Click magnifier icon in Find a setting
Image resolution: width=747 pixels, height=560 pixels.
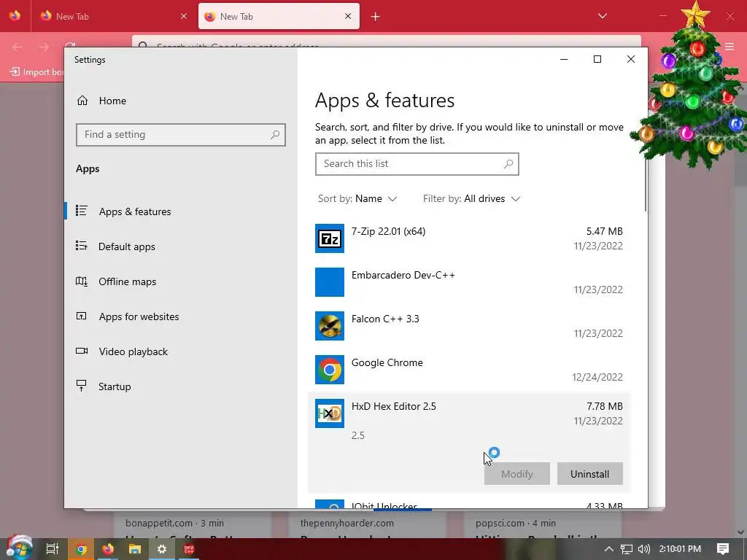click(x=275, y=135)
